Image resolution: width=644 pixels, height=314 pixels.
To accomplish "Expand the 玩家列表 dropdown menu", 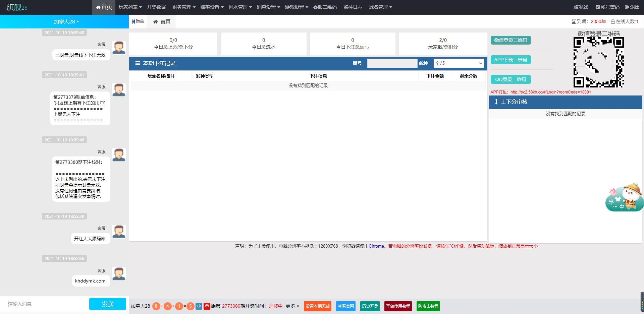I will [x=130, y=7].
